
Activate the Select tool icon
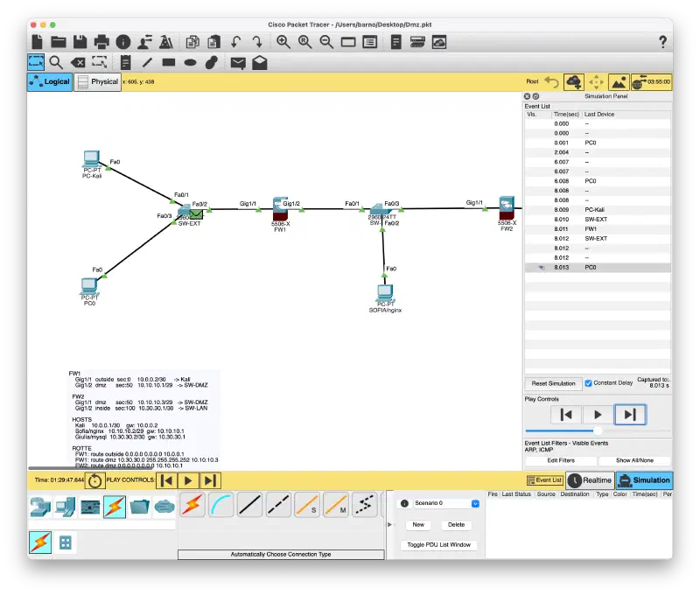tap(36, 62)
